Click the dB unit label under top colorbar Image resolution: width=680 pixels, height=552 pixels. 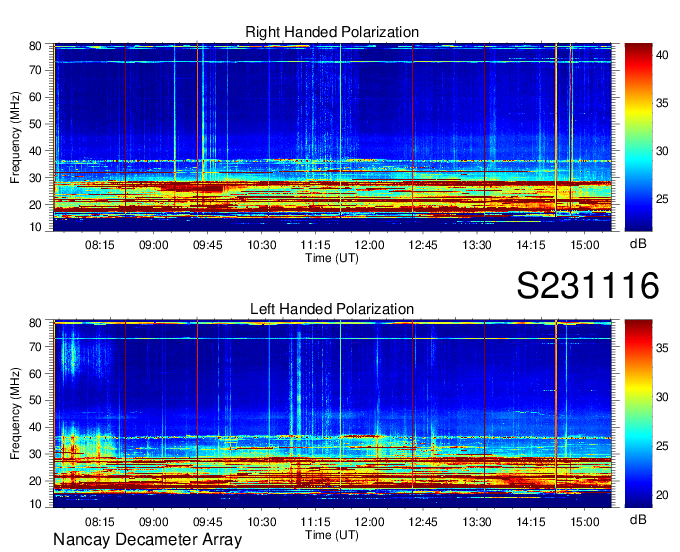pyautogui.click(x=638, y=244)
